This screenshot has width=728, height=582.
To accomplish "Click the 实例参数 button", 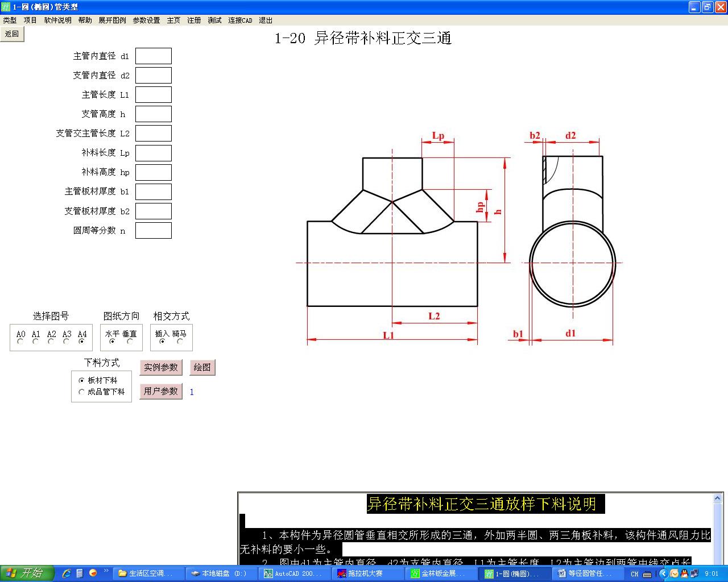I will click(x=161, y=367).
